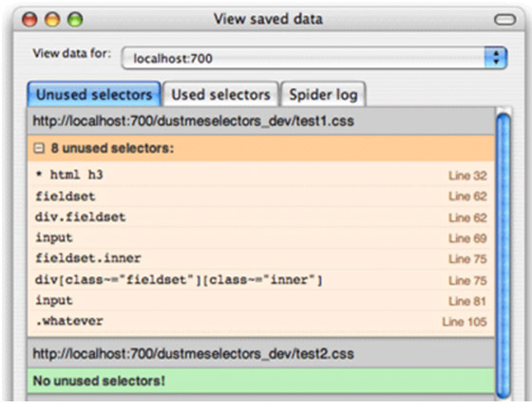The image size is (532, 408).
Task: Open the 'View data for' localhost:700 dropdown
Action: click(313, 58)
